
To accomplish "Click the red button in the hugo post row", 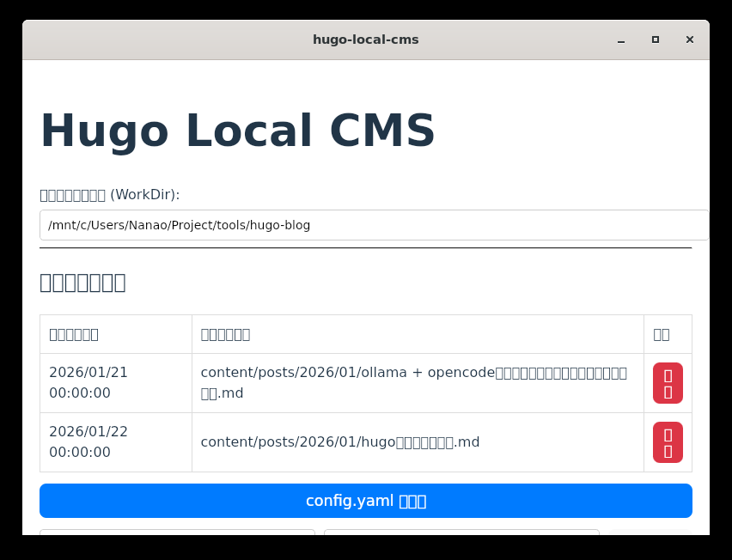I will point(668,442).
